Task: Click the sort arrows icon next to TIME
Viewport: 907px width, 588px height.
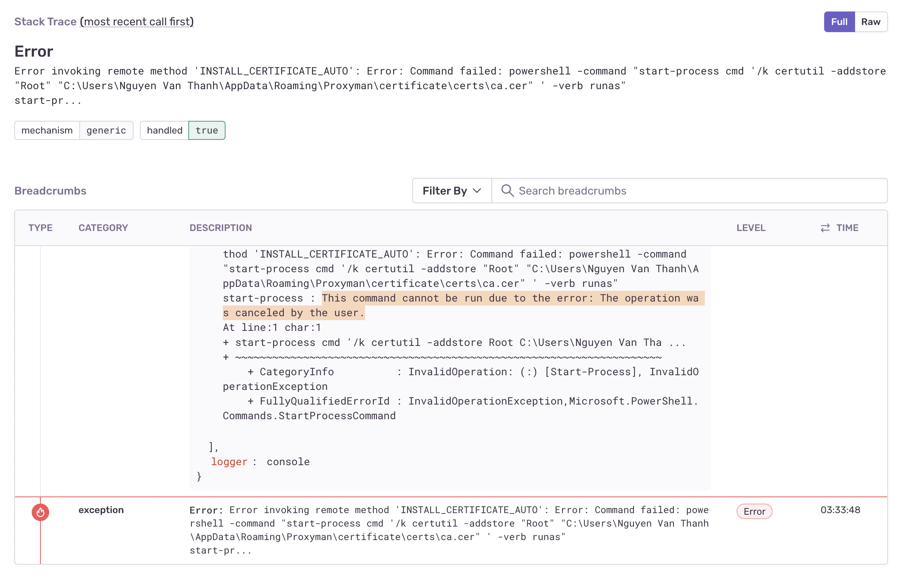Action: point(825,228)
